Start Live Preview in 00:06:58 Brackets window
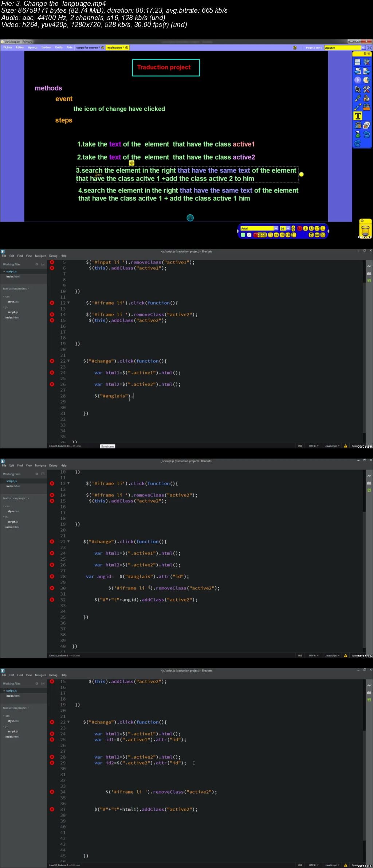Viewport: 373px width, 868px height. (x=369, y=266)
